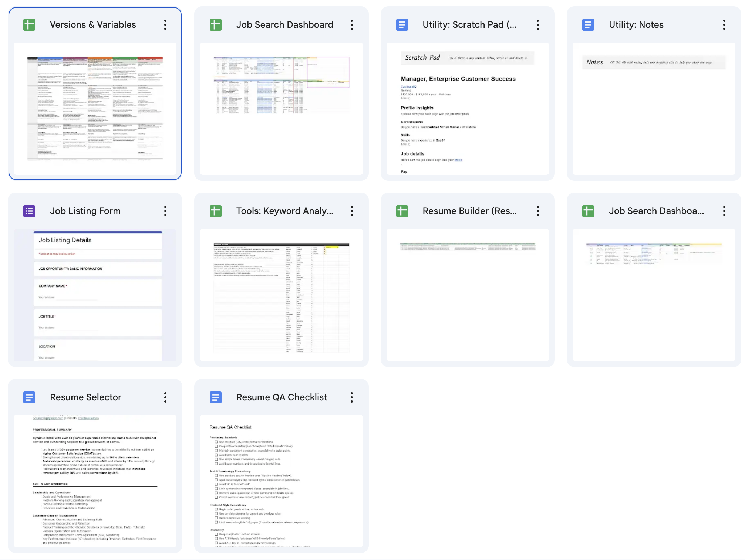Image resolution: width=745 pixels, height=560 pixels.
Task: Open the three-dot menu for Job Listing Form
Action: (x=165, y=211)
